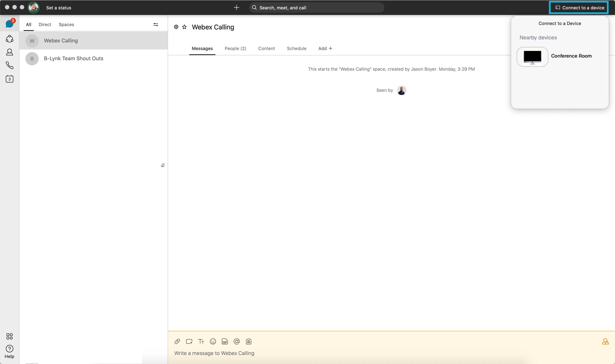615x364 pixels.
Task: Click the screen capture icon
Action: coord(189,341)
